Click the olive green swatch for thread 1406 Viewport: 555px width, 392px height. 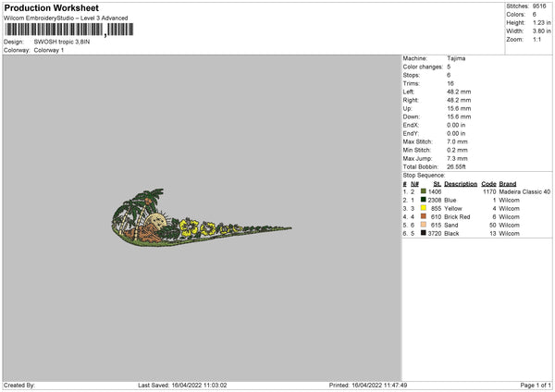[x=424, y=191]
